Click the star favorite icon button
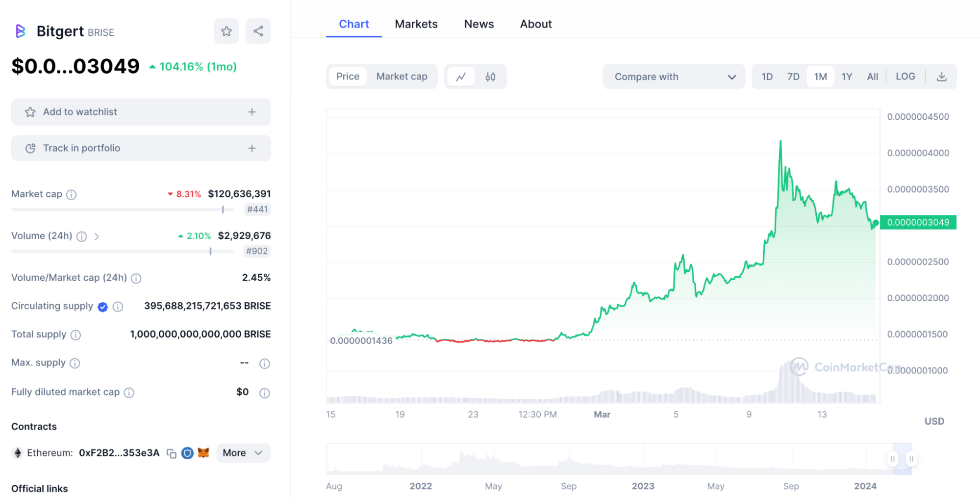The width and height of the screenshot is (980, 499). (226, 31)
